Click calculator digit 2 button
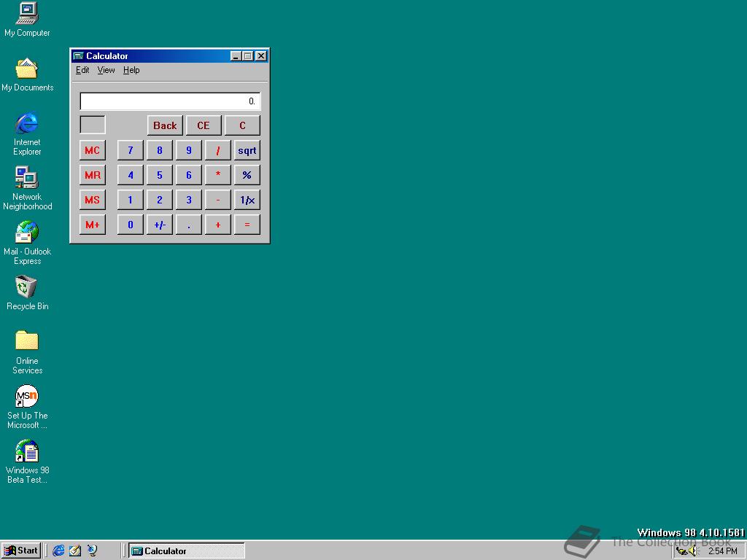 tap(160, 200)
